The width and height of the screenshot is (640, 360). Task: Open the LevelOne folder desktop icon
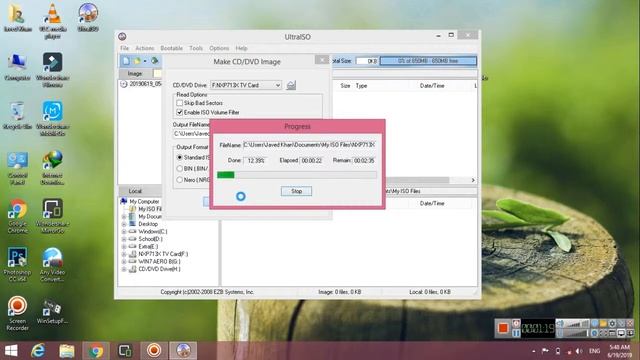[18, 18]
